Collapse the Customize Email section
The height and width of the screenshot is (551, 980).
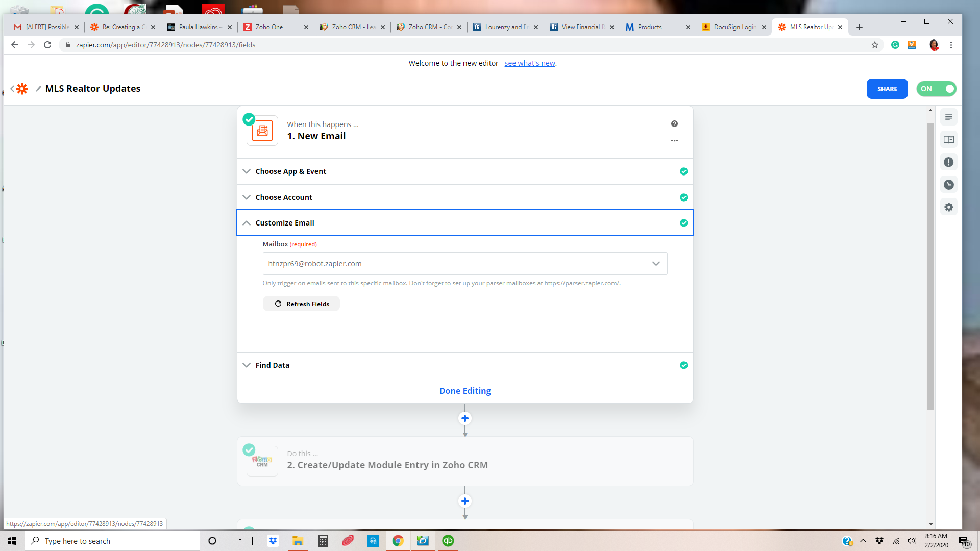point(465,223)
